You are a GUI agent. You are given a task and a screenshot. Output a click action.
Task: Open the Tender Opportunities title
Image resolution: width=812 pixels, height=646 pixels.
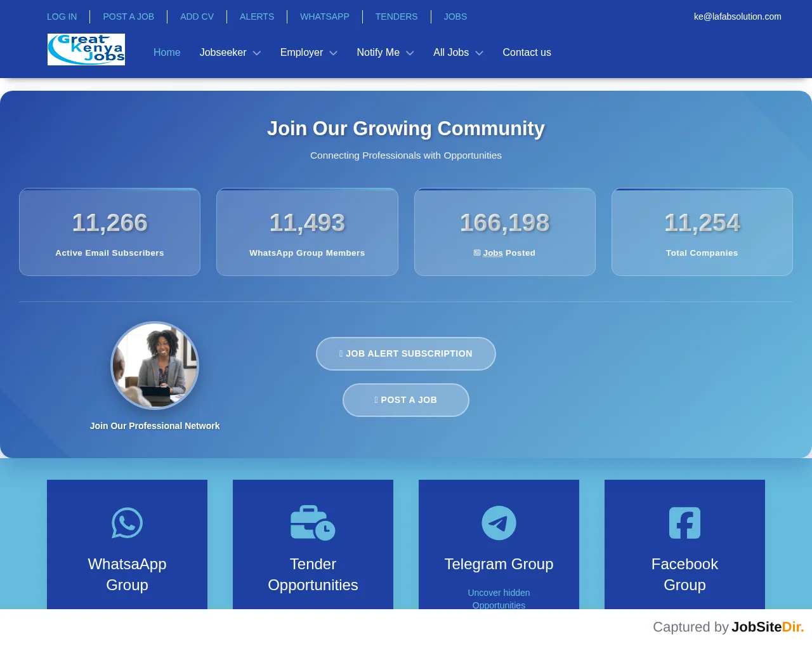click(313, 574)
